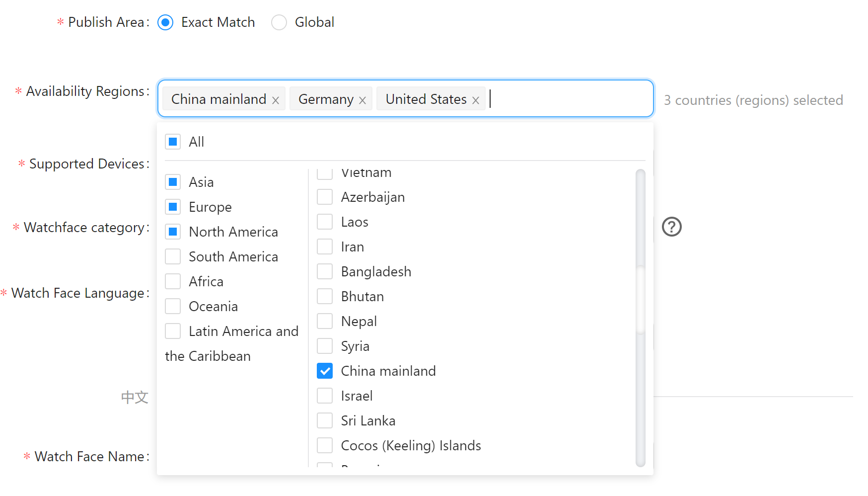Check the Sri Lanka checkbox
This screenshot has width=868, height=496.
[325, 420]
